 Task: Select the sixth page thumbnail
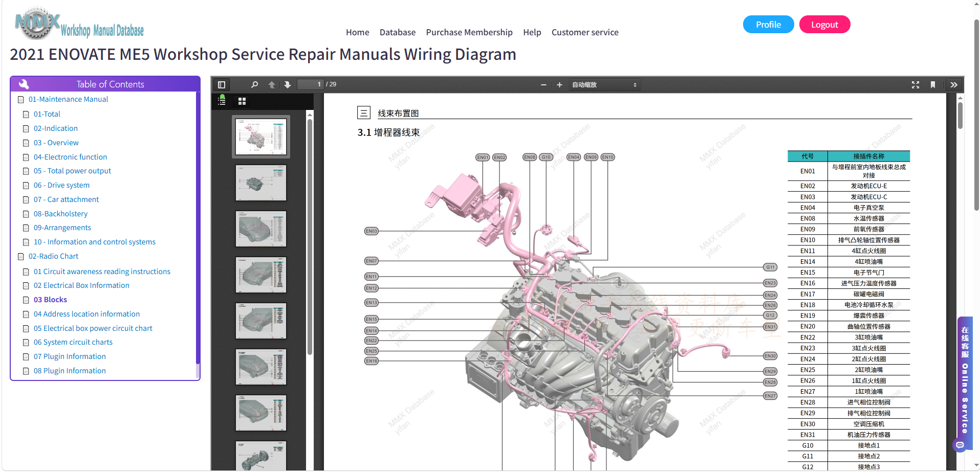pos(261,367)
